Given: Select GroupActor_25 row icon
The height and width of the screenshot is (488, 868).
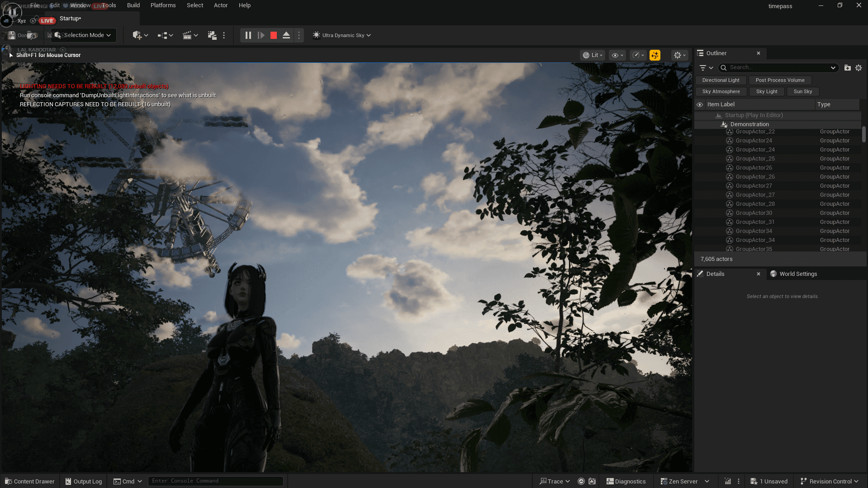Looking at the screenshot, I should [730, 159].
